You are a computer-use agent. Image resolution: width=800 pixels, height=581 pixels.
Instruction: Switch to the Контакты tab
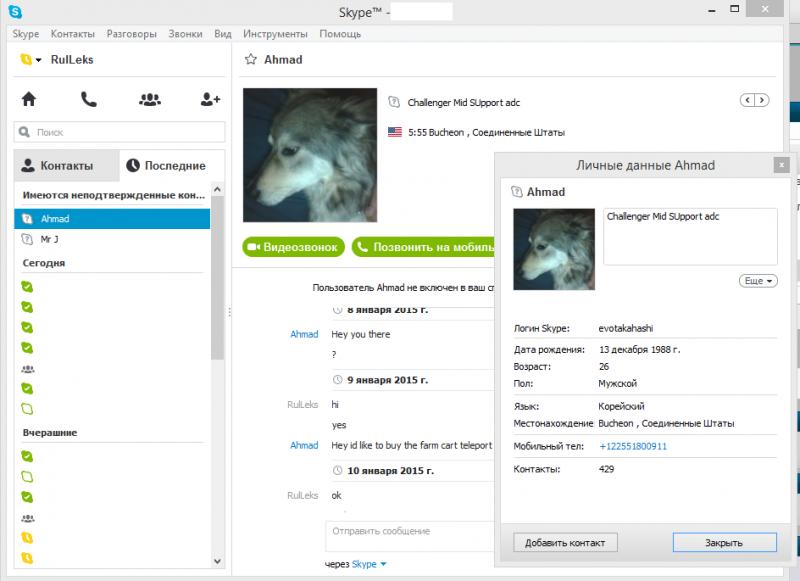coord(66,165)
